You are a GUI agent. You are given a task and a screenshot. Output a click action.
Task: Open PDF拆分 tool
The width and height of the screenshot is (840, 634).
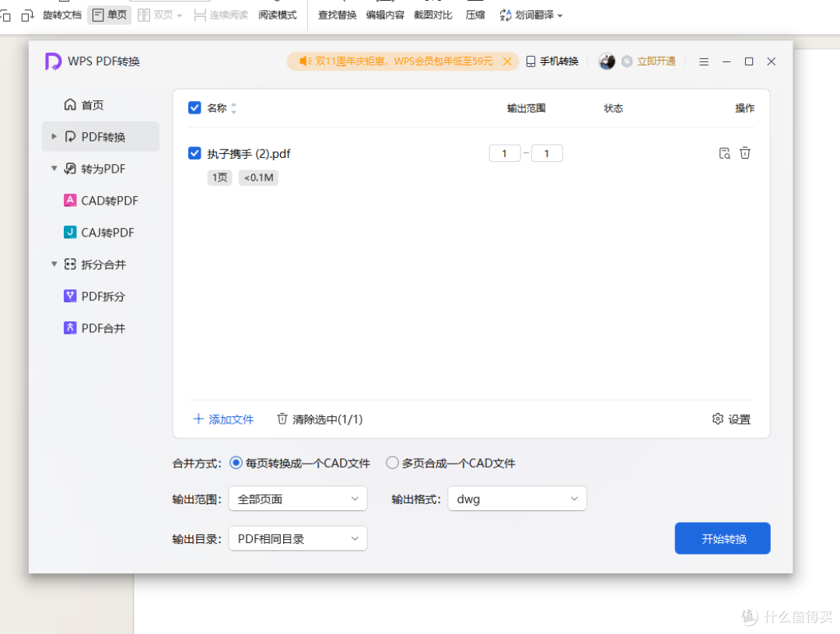(94, 296)
